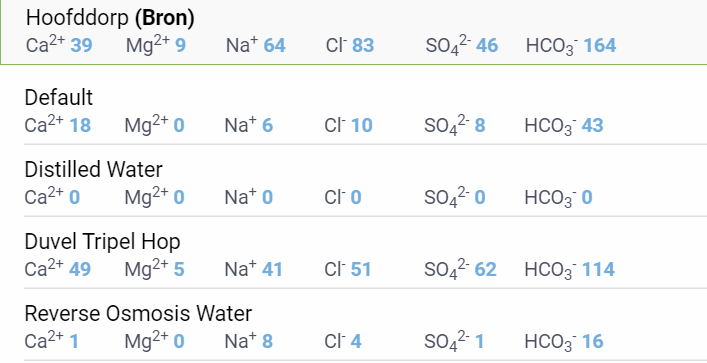Click Hoofddorp chloride value 83

(x=363, y=46)
